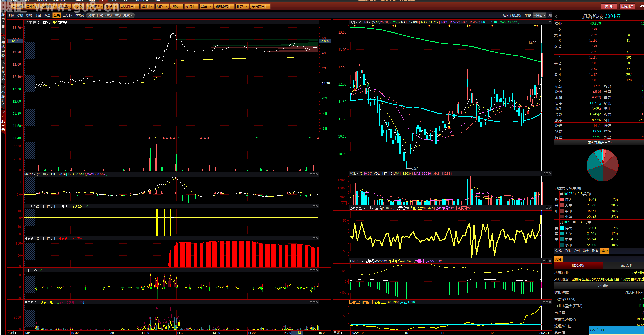Click the 特大 sell order cyan swatch

(x=562, y=228)
